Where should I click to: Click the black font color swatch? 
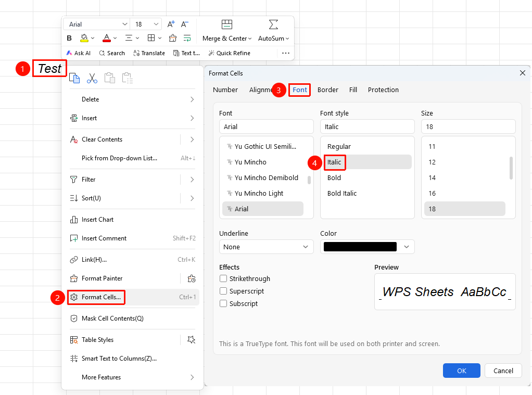coord(360,247)
